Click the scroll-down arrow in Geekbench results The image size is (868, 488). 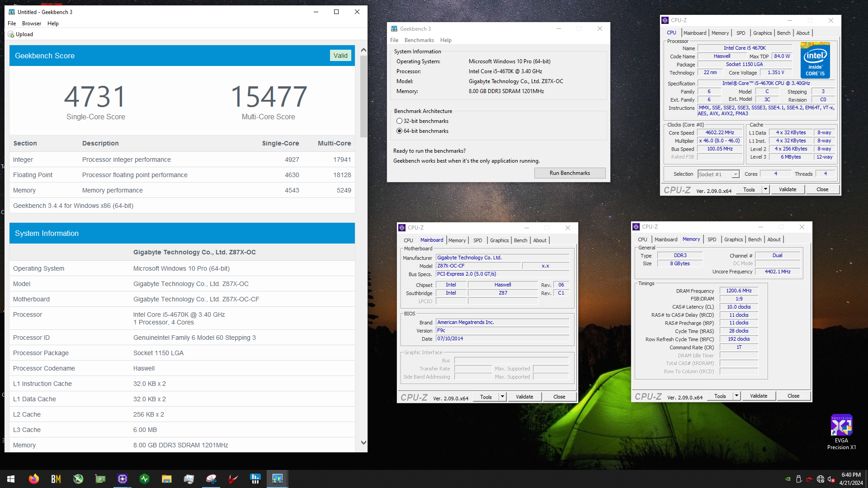[x=363, y=443]
